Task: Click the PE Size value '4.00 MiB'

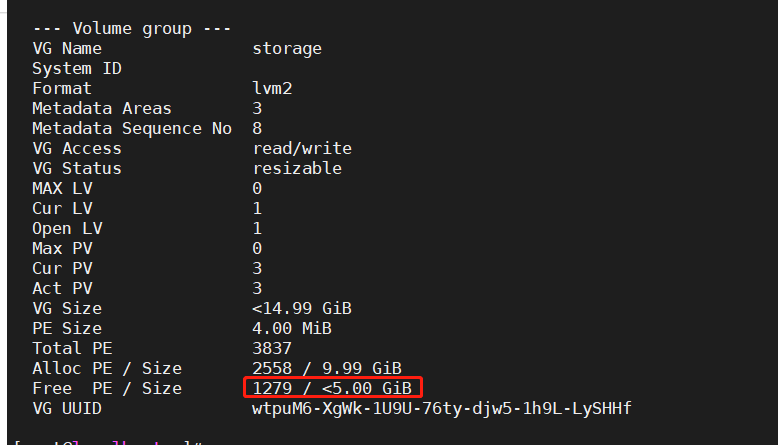Action: click(x=292, y=328)
